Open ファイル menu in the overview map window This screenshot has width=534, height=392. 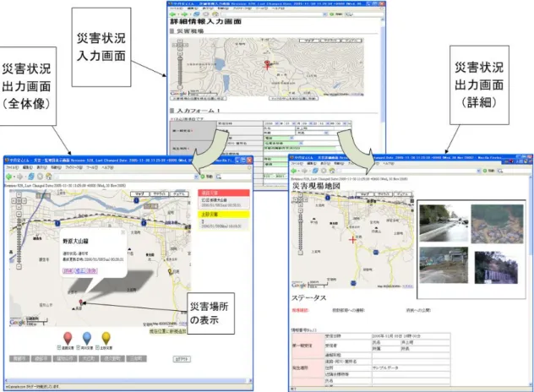(x=12, y=167)
